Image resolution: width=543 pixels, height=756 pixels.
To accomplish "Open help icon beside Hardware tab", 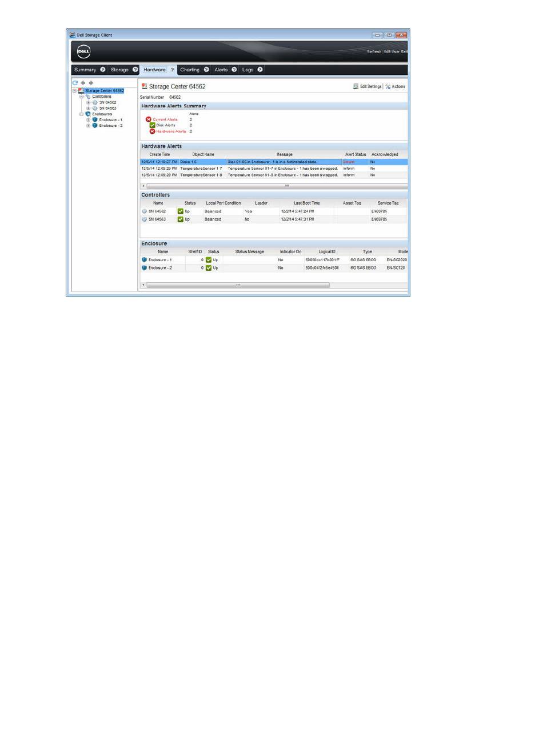I will click(172, 70).
